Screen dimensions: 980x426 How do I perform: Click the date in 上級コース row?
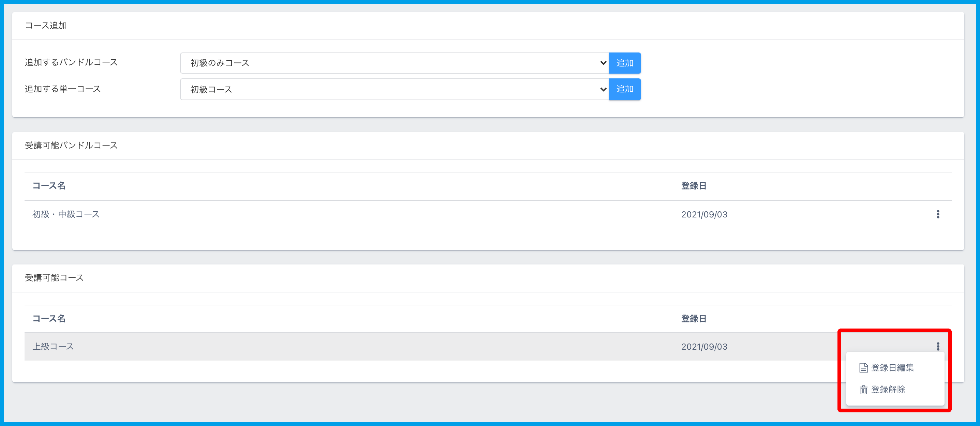click(704, 347)
